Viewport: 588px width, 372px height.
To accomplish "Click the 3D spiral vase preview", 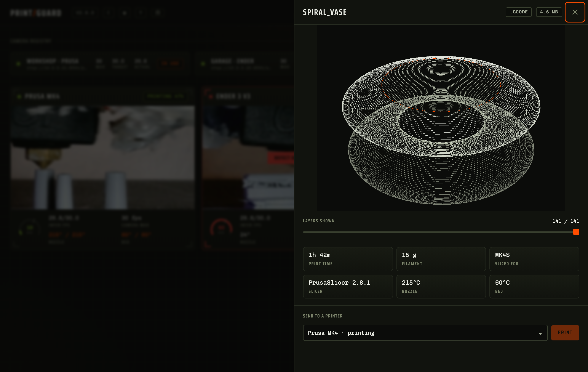I will pyautogui.click(x=441, y=117).
